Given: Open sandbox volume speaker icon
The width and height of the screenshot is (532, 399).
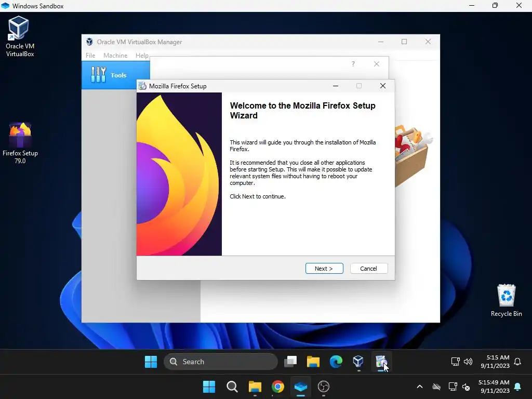Looking at the screenshot, I should [x=468, y=362].
